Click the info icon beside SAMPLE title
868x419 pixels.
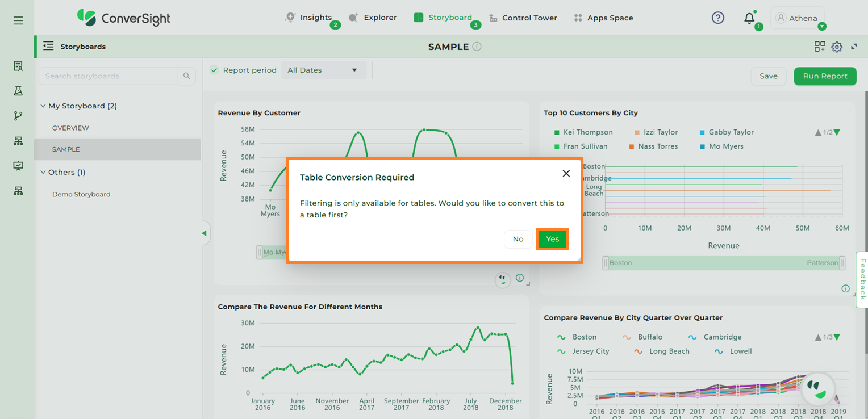(x=477, y=47)
